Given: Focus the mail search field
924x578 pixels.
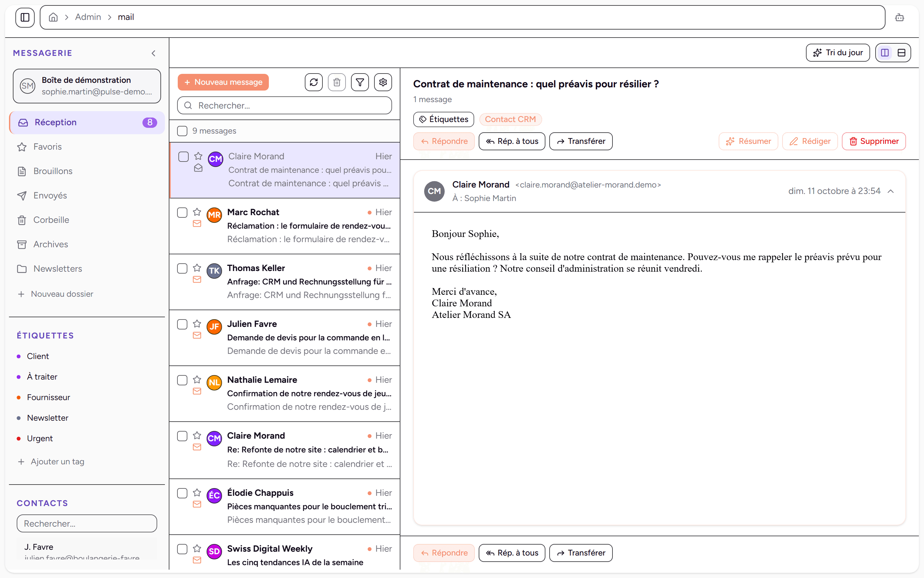Looking at the screenshot, I should click(x=285, y=106).
